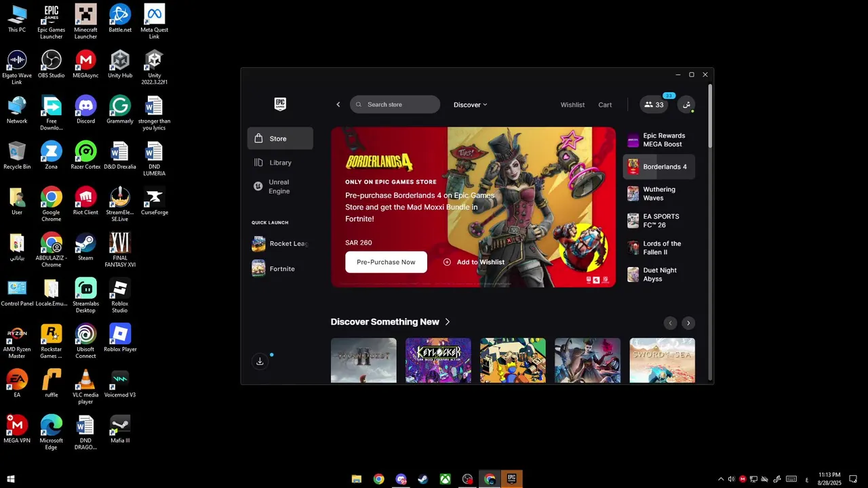
Task: Select Wuthering Waves in the carousel list
Action: 659,194
